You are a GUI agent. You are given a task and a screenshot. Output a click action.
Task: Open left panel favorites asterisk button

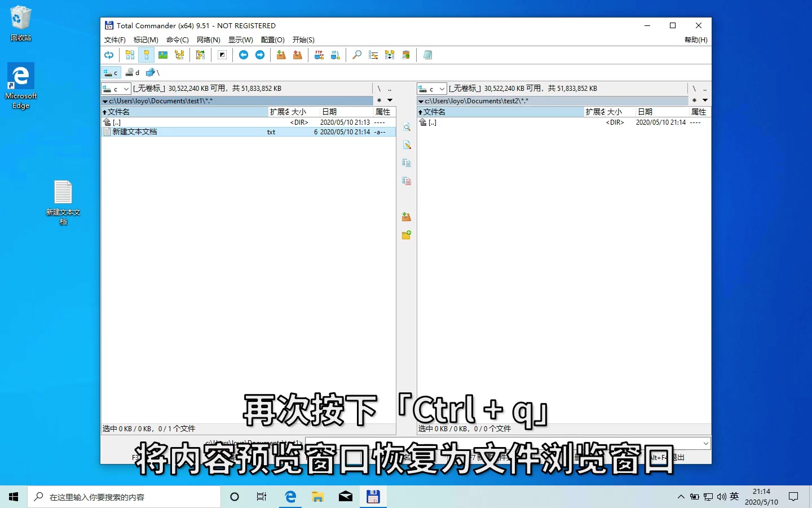click(379, 100)
